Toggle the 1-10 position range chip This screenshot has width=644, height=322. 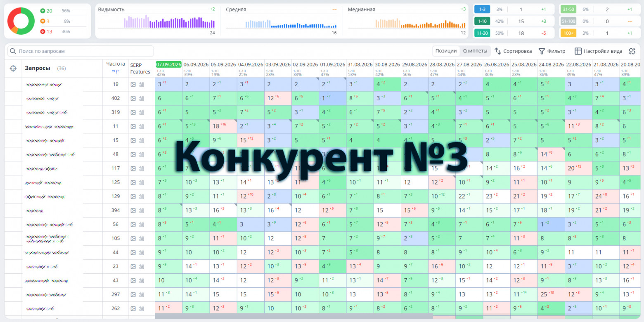pyautogui.click(x=482, y=21)
